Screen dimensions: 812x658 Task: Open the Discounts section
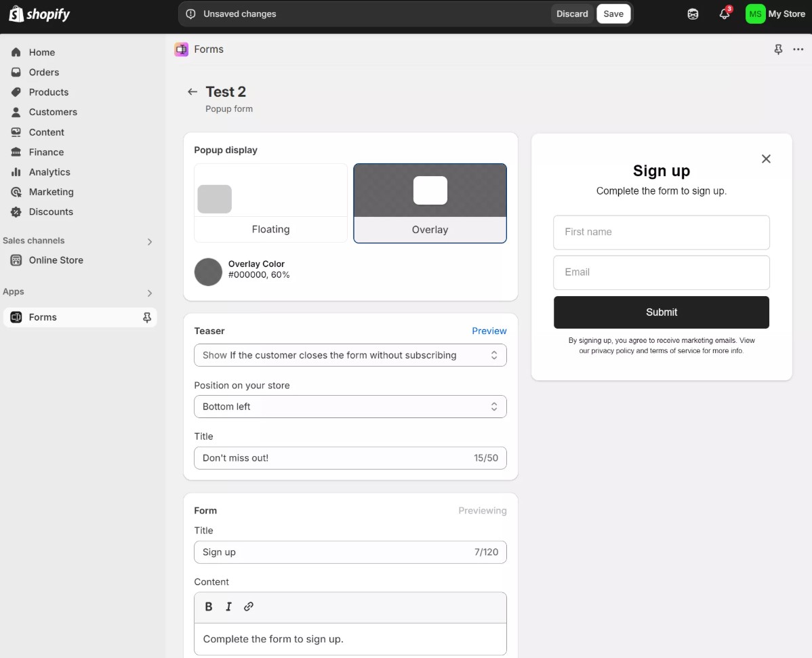click(x=50, y=211)
